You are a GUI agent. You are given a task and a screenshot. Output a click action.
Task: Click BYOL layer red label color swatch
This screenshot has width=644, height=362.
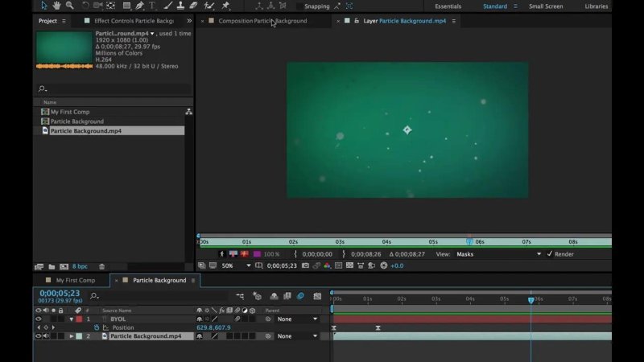coord(79,319)
